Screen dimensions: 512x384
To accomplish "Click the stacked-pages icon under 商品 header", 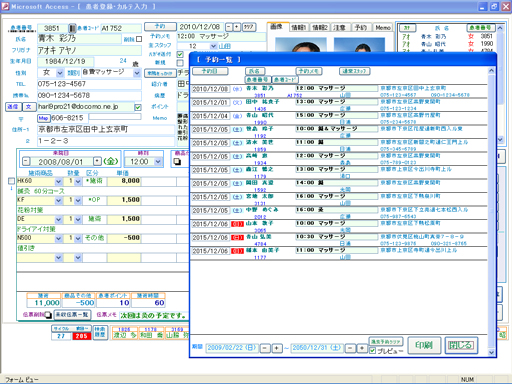I will 177,161.
